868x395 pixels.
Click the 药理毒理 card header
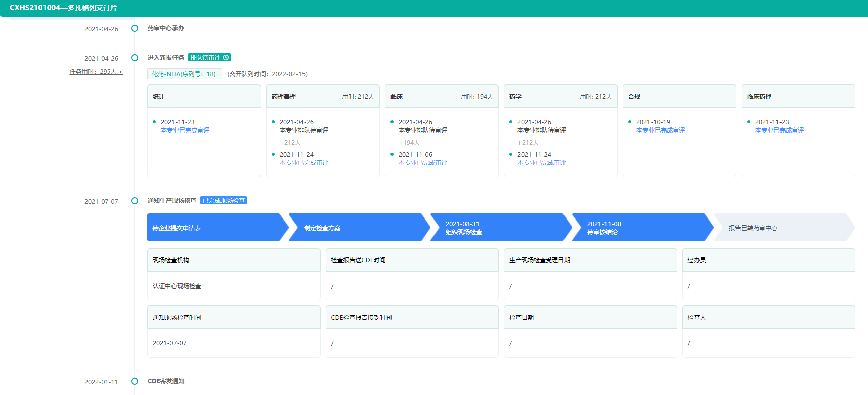pyautogui.click(x=323, y=96)
